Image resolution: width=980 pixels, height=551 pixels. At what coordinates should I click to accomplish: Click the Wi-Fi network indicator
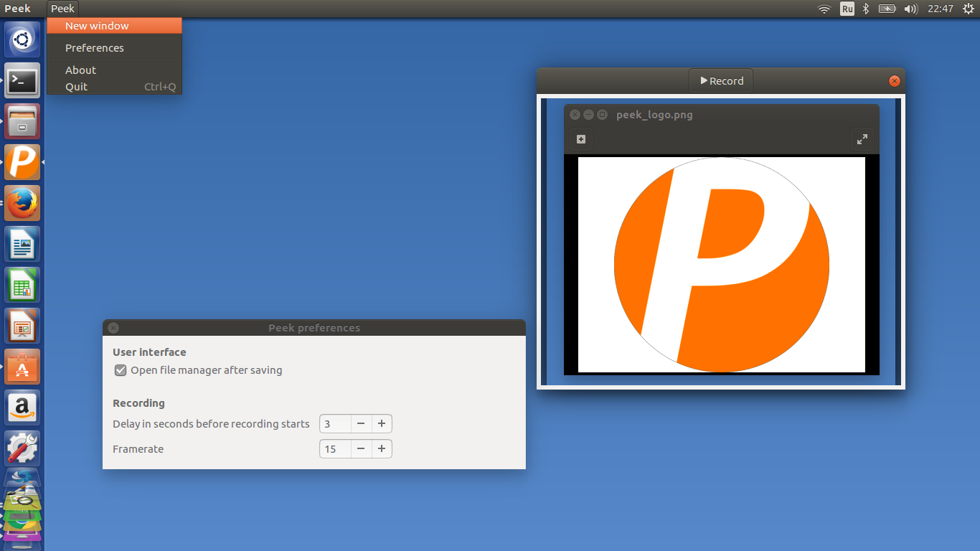[824, 9]
